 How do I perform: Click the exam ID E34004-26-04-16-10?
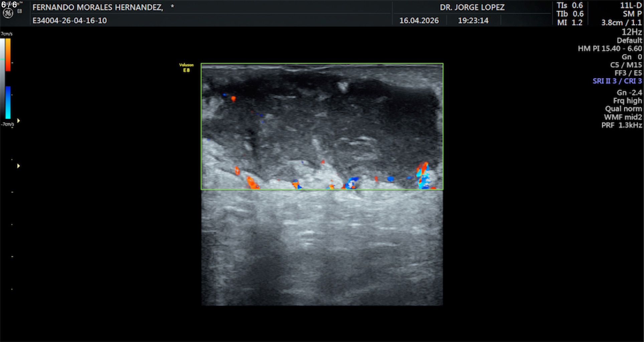pyautogui.click(x=69, y=21)
